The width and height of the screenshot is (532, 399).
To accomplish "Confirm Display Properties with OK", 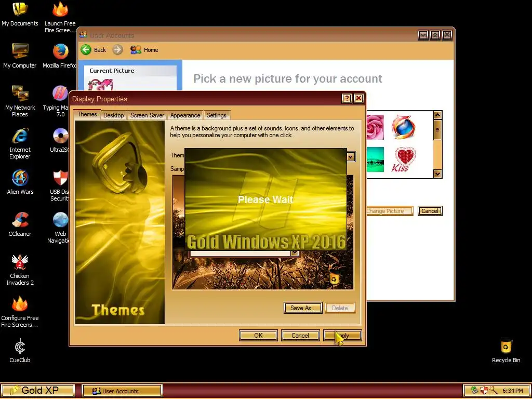I will click(258, 336).
